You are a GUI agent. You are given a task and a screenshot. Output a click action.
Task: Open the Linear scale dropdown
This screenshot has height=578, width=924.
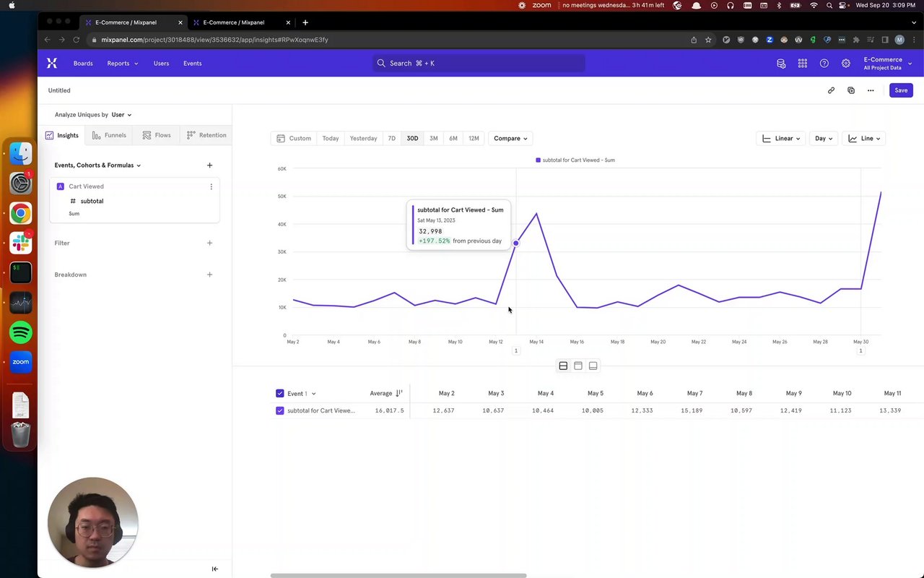[782, 139]
